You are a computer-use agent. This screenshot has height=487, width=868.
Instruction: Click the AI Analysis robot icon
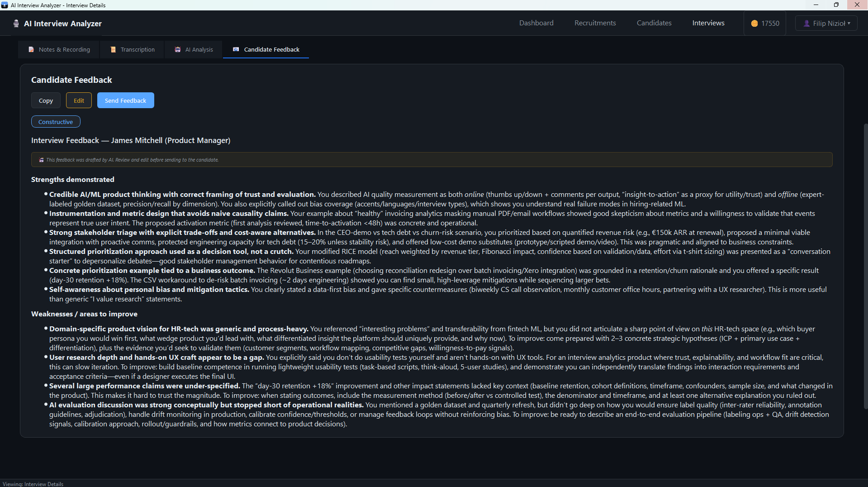pos(178,50)
